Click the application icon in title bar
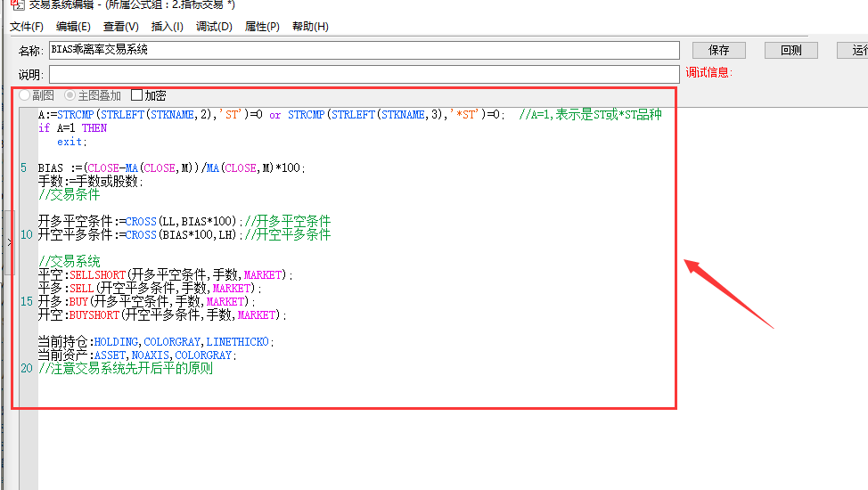This screenshot has height=490, width=868. [18, 5]
